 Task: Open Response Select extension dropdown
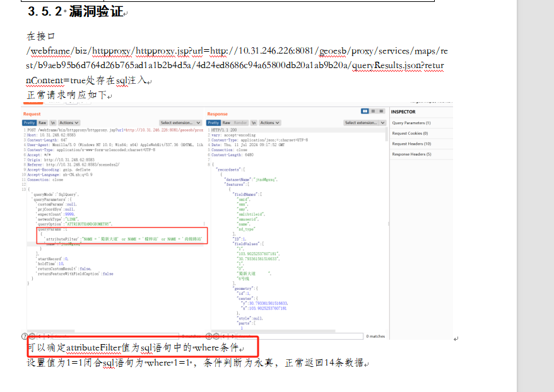click(365, 123)
